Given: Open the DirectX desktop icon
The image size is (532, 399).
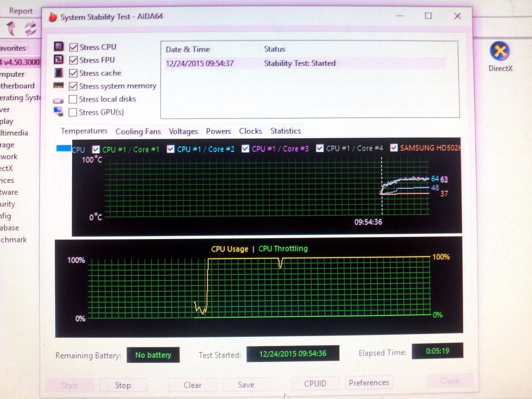Looking at the screenshot, I should click(500, 57).
